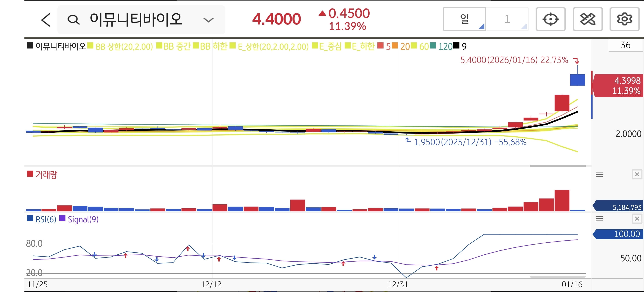644x292 pixels.
Task: Open RSI panel menu icon
Action: click(x=599, y=219)
